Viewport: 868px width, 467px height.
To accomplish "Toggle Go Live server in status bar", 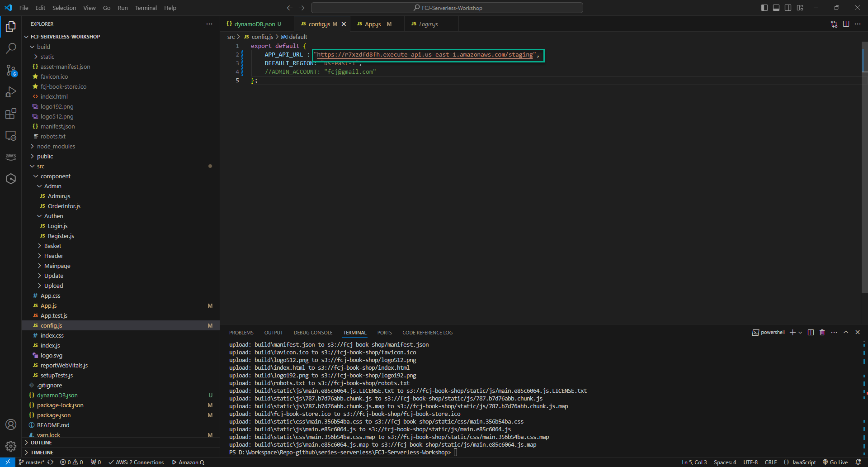I will [835, 462].
